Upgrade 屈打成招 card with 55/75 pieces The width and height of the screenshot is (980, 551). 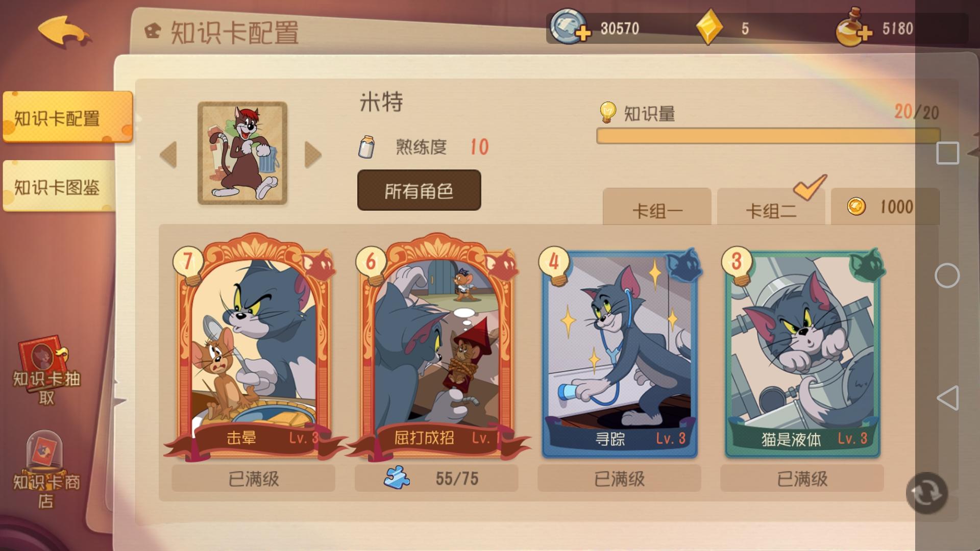(x=436, y=478)
